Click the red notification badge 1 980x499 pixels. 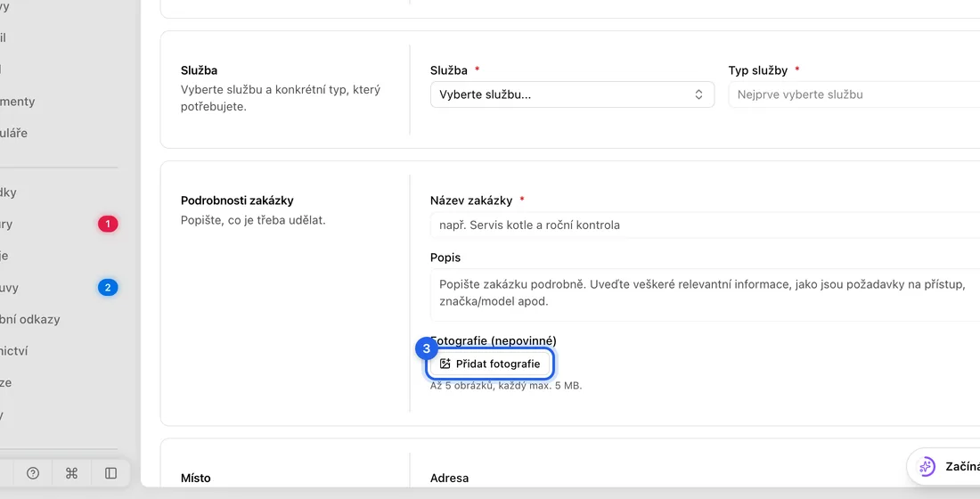108,224
